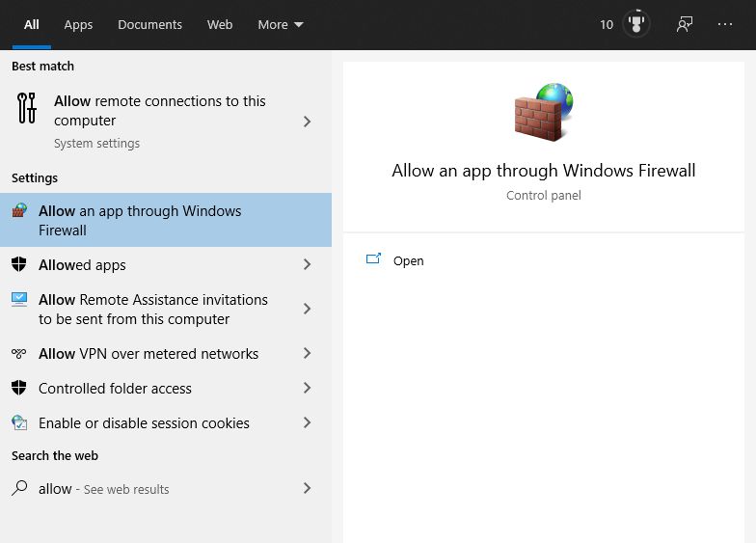Open the three-dot options menu

pos(725,24)
